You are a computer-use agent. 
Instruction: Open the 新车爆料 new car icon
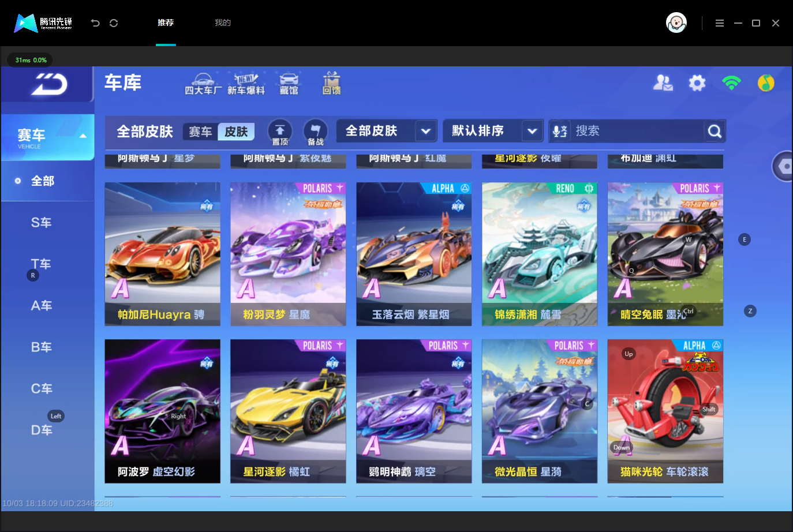pyautogui.click(x=246, y=84)
